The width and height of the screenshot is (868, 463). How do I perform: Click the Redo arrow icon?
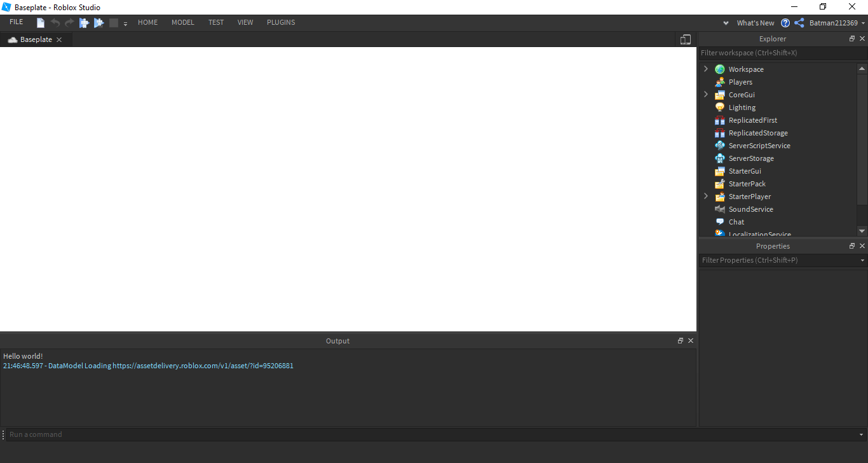click(69, 23)
